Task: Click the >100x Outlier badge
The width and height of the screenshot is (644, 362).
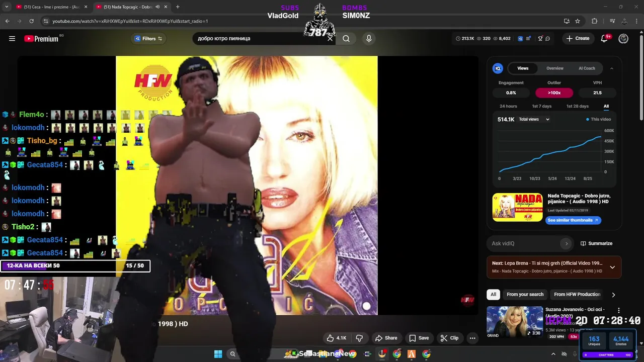Action: 554,93
